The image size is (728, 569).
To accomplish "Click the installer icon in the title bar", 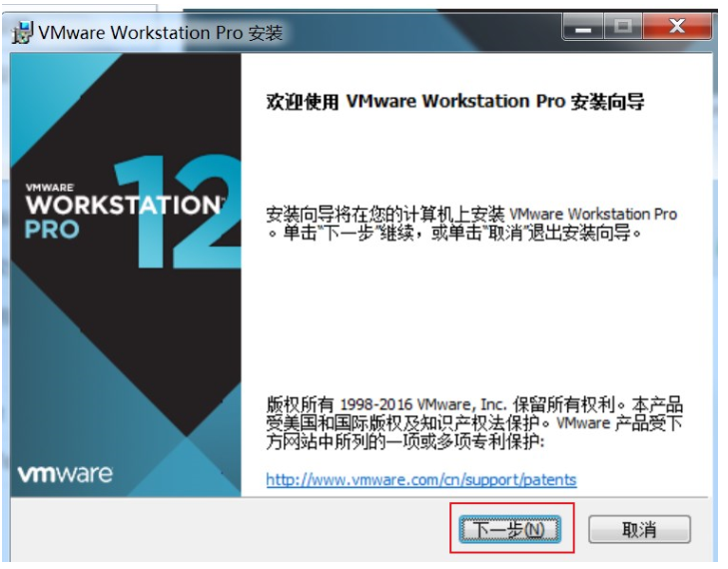I will tap(22, 32).
